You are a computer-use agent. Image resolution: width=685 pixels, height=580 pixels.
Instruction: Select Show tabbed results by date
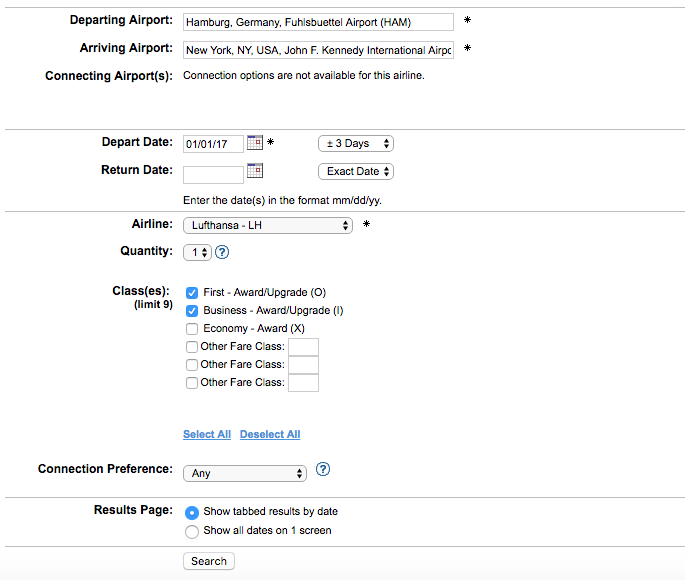pyautogui.click(x=192, y=512)
